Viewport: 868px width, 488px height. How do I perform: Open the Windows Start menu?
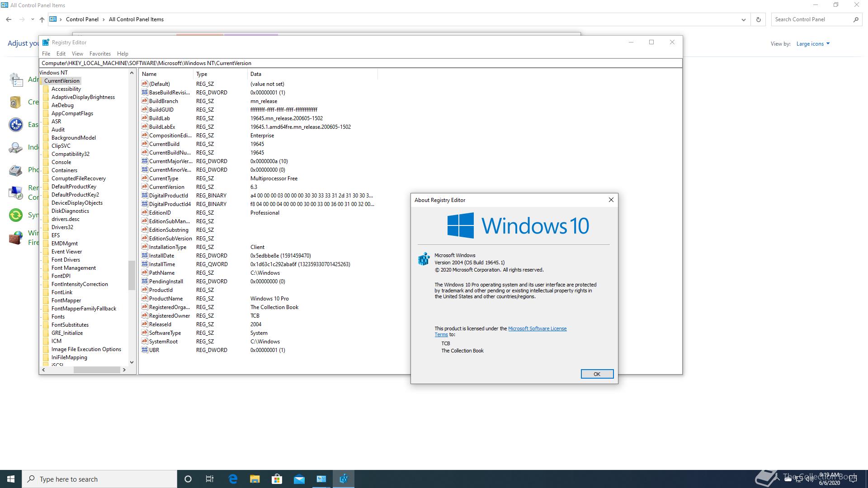pyautogui.click(x=11, y=479)
